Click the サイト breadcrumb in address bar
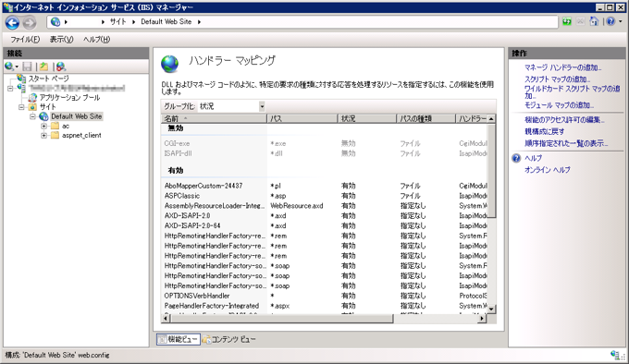The width and height of the screenshot is (629, 364). (x=118, y=22)
